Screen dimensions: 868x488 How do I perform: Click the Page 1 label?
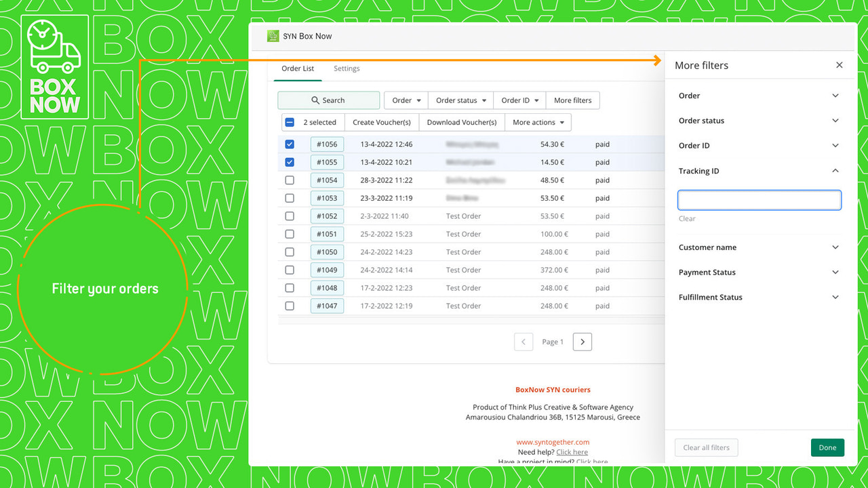(x=553, y=342)
